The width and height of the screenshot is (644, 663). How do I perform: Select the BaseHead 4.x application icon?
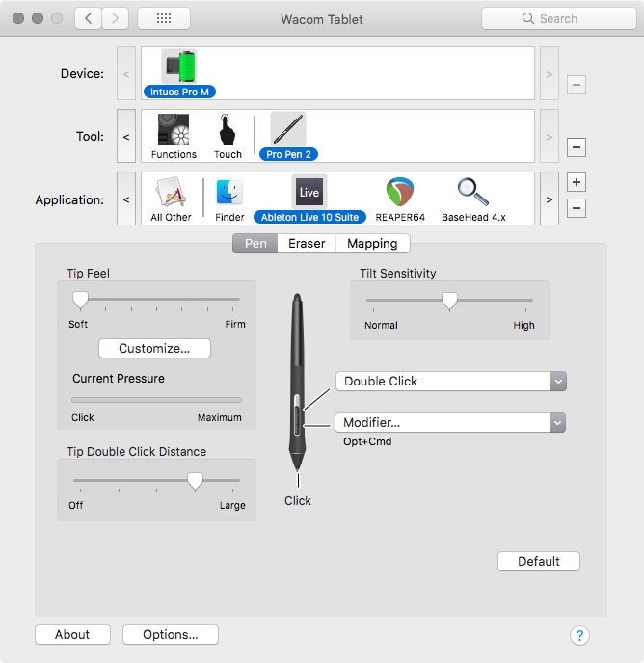(x=473, y=192)
